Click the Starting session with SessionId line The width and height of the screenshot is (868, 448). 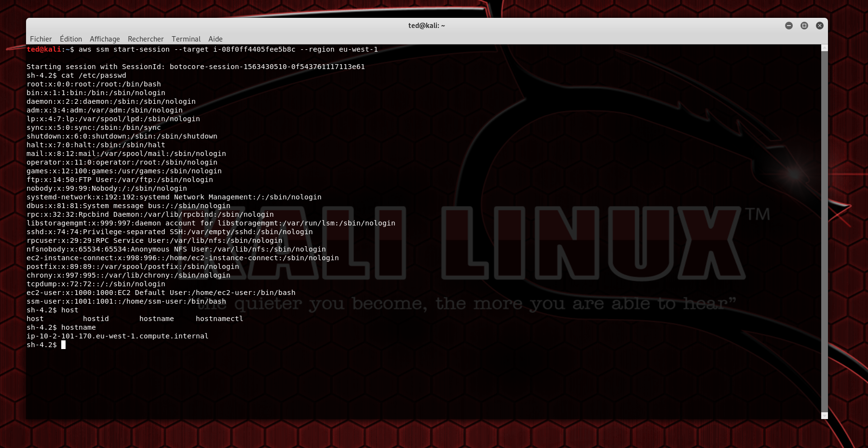pos(196,67)
